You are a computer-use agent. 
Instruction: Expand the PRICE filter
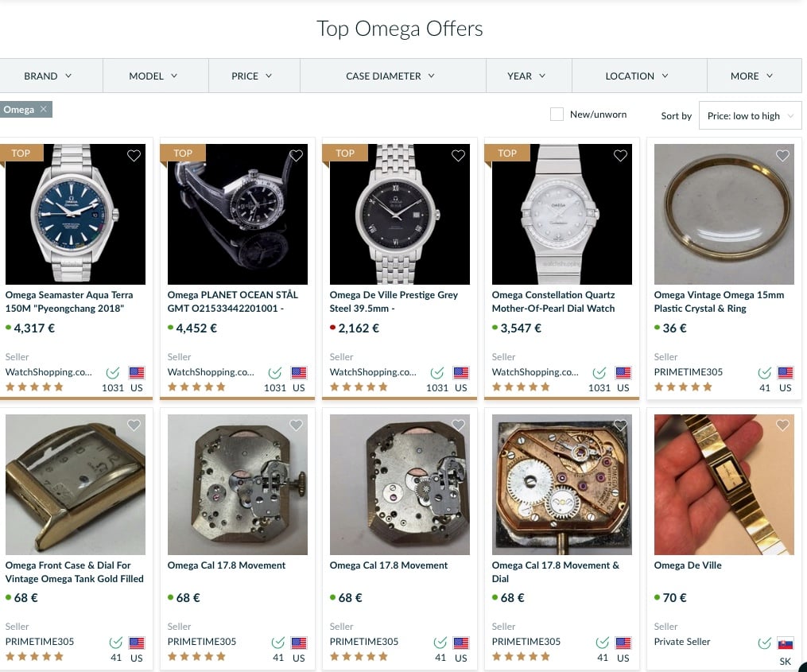254,76
